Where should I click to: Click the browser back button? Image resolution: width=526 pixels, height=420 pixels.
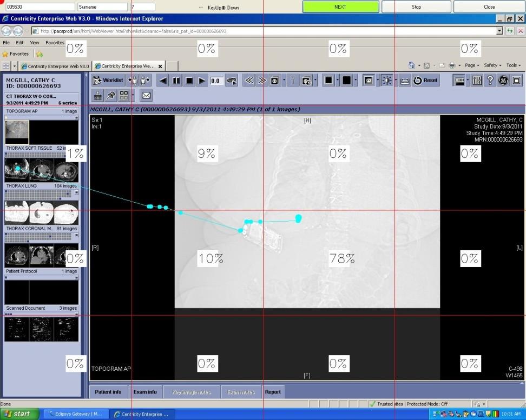pyautogui.click(x=6, y=31)
